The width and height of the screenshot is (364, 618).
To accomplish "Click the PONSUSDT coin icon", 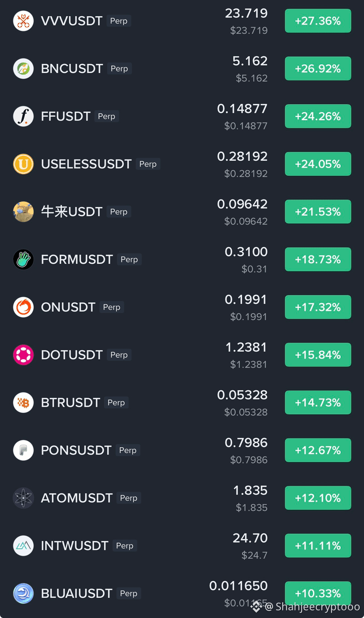I will [23, 450].
